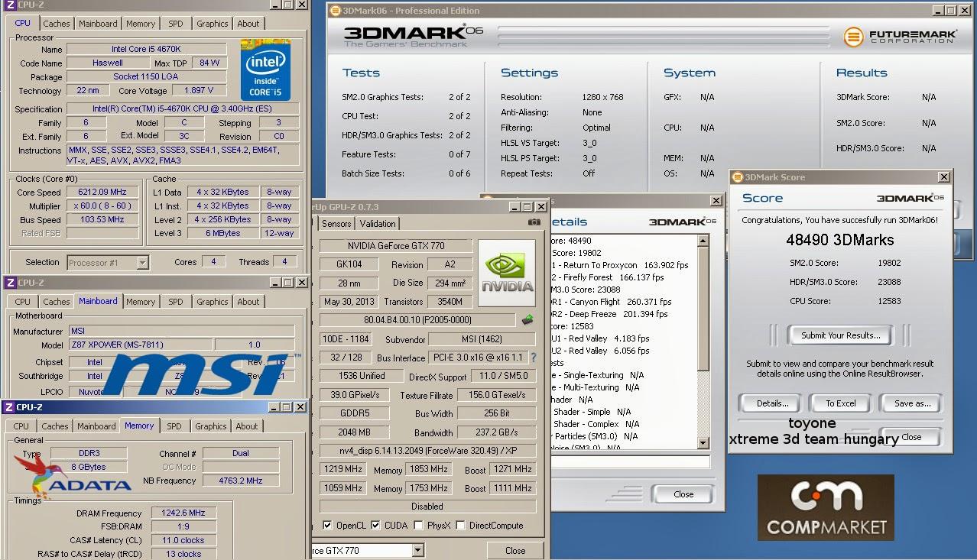Open the GTX 770 GPU selection dropdown
This screenshot has width=977, height=560.
(x=417, y=550)
